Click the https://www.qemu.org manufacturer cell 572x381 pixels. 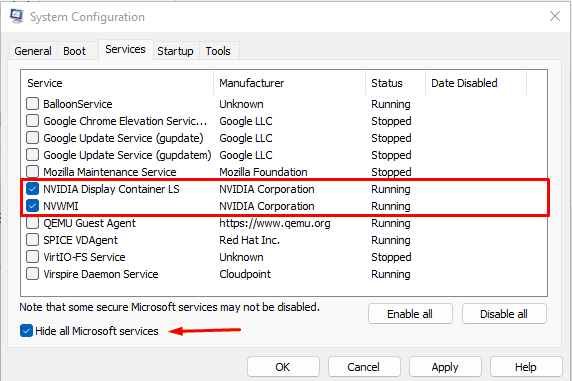click(275, 223)
